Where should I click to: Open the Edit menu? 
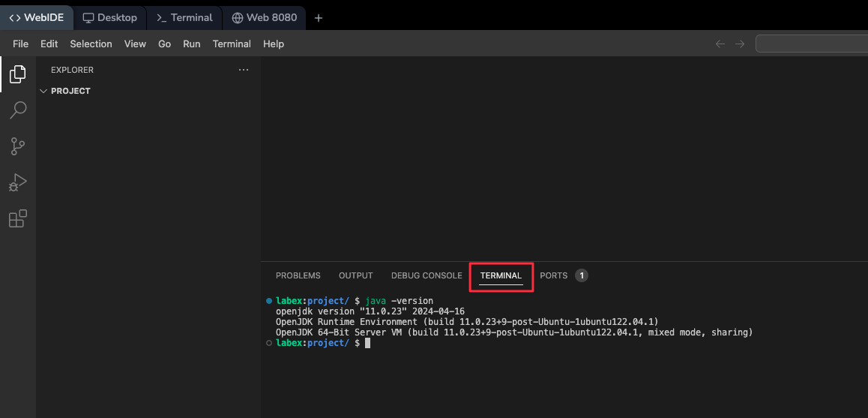tap(49, 44)
